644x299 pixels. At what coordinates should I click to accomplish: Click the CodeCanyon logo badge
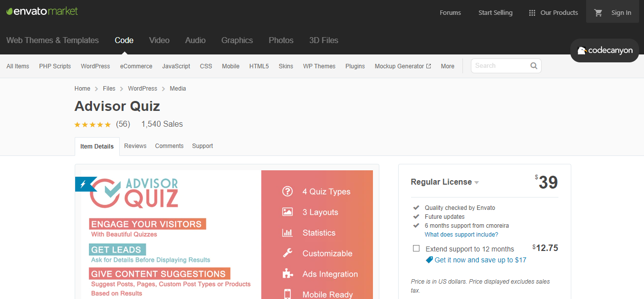pos(604,50)
